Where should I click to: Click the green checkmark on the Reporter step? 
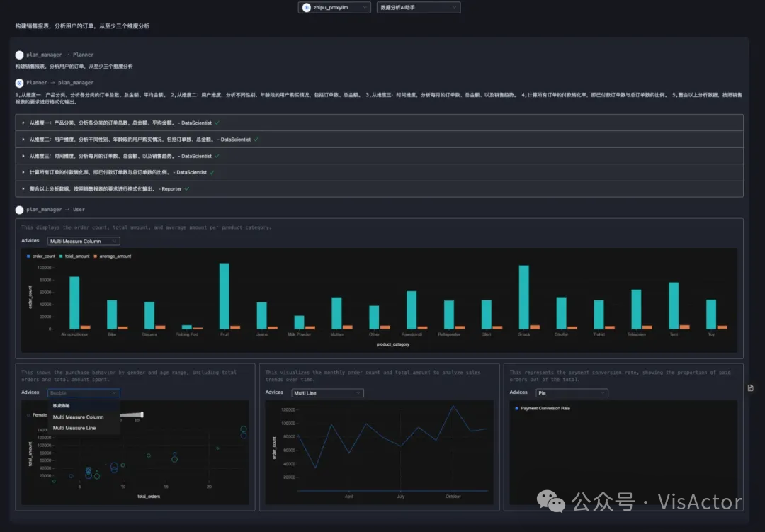[187, 189]
